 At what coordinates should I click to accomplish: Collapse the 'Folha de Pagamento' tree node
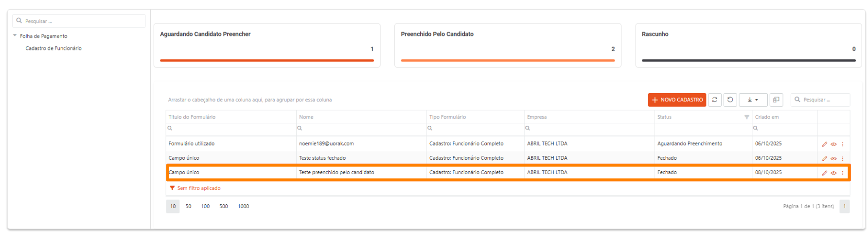(x=15, y=36)
